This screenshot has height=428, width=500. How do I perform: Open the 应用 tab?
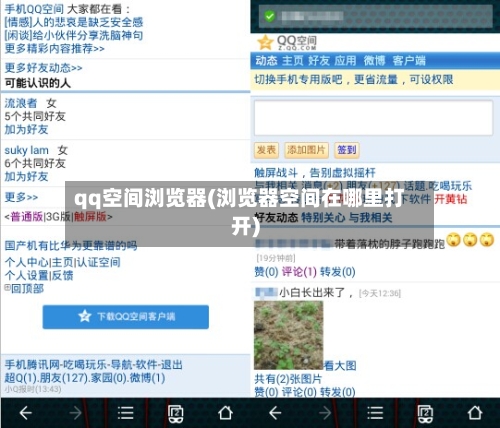click(345, 61)
